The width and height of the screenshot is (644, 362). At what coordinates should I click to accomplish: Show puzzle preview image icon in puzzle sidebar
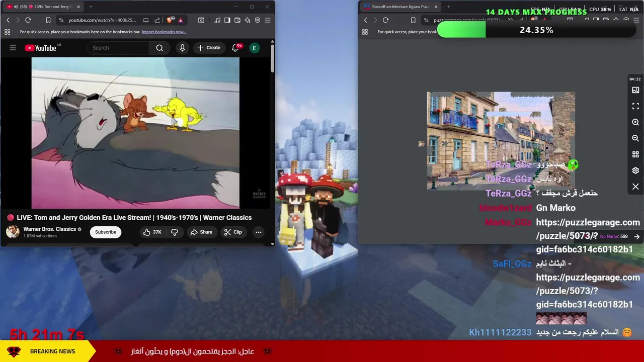click(635, 90)
